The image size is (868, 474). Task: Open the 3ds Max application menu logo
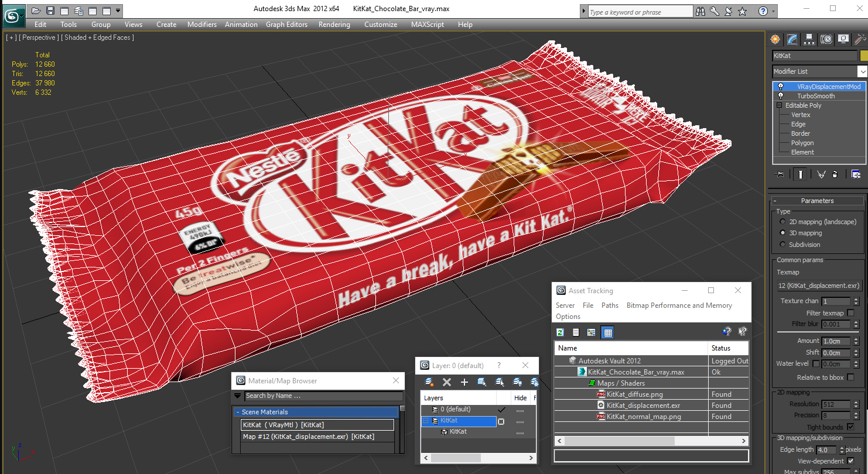(x=13, y=16)
